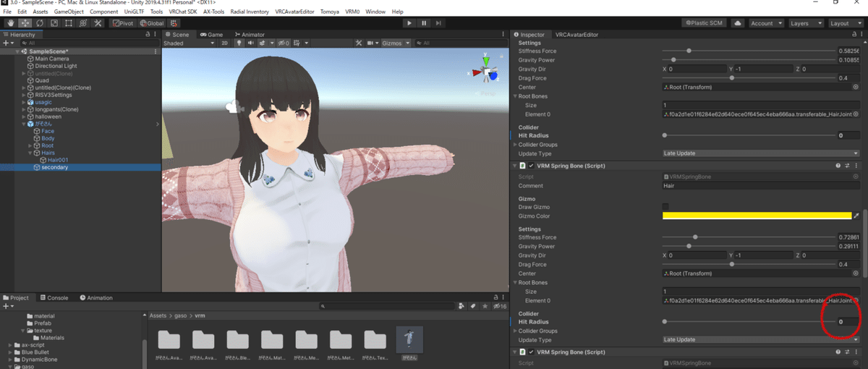Image resolution: width=868 pixels, height=369 pixels.
Task: Toggle Pivot handle position
Action: coord(123,23)
